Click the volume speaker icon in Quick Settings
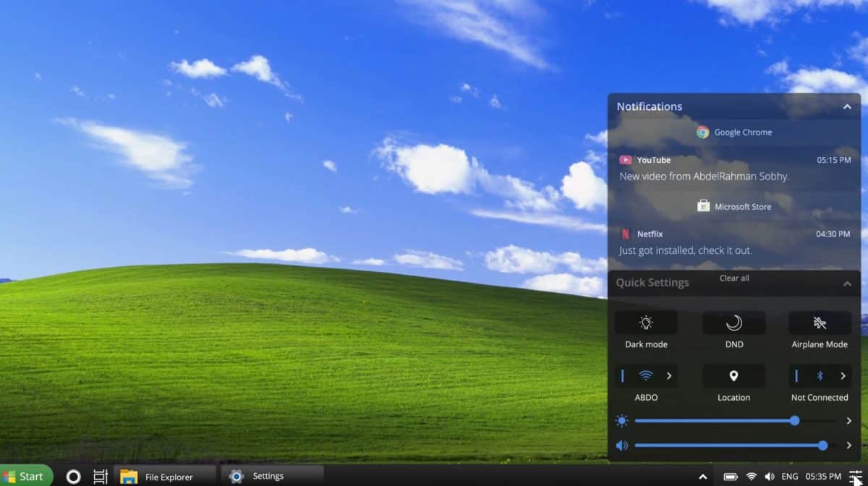This screenshot has width=868, height=486. pos(621,445)
